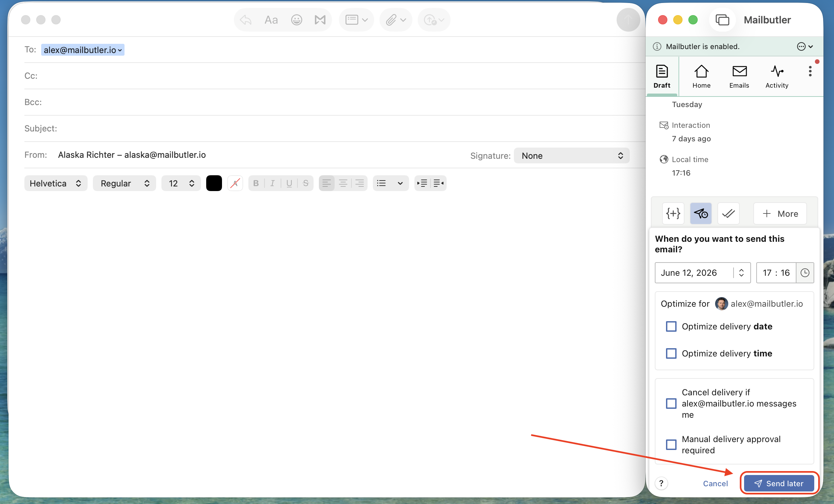
Task: Click the reply arrow icon in compose toolbar
Action: tap(246, 20)
